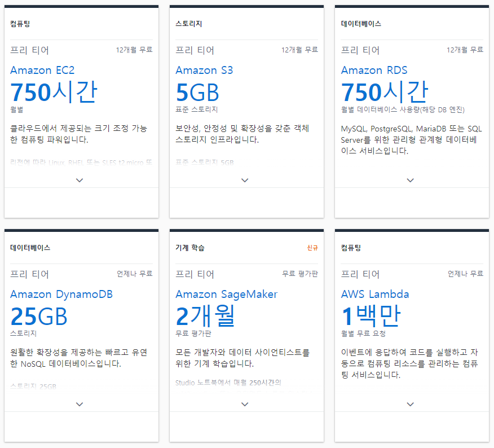The image size is (494, 448).
Task: Click 프리 티어 label on Amazon EC2 card
Action: (29, 50)
